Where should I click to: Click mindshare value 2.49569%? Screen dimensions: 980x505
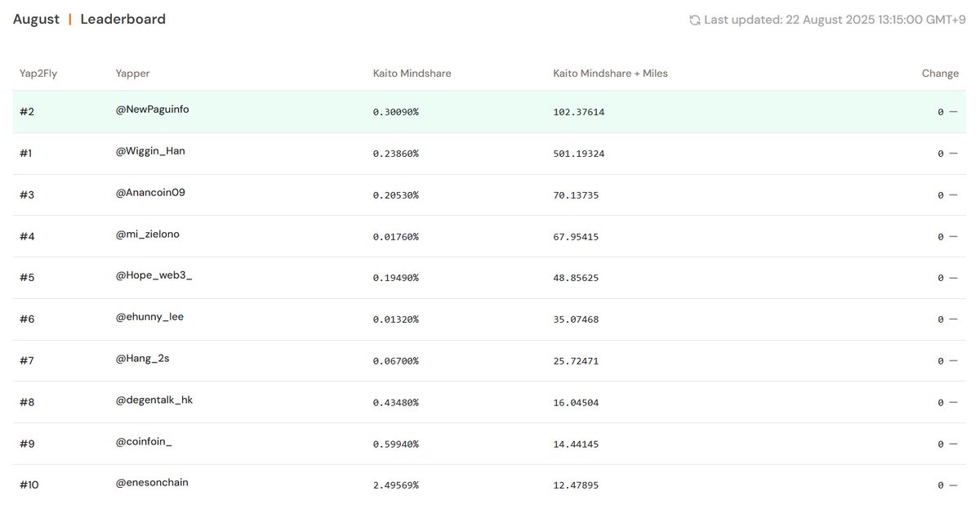pos(396,485)
